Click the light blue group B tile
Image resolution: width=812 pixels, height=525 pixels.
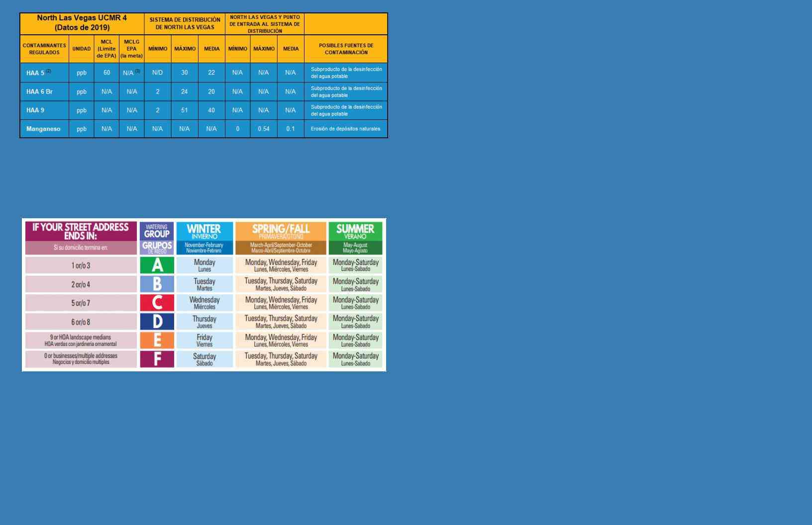pos(157,284)
